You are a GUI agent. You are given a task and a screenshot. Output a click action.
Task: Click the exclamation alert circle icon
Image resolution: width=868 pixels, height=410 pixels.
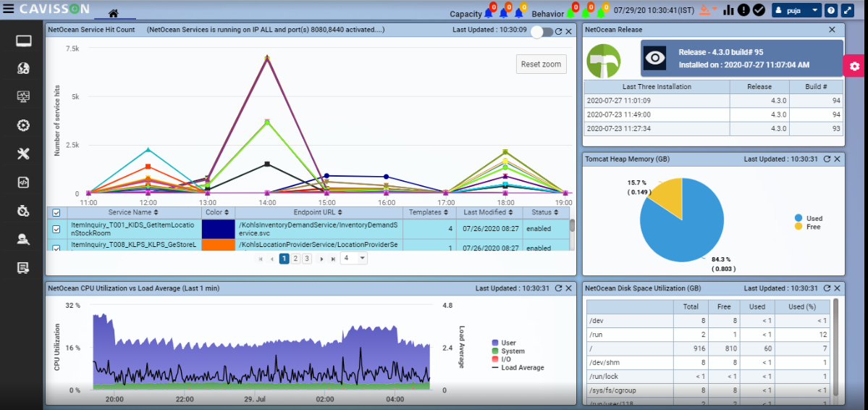point(743,10)
